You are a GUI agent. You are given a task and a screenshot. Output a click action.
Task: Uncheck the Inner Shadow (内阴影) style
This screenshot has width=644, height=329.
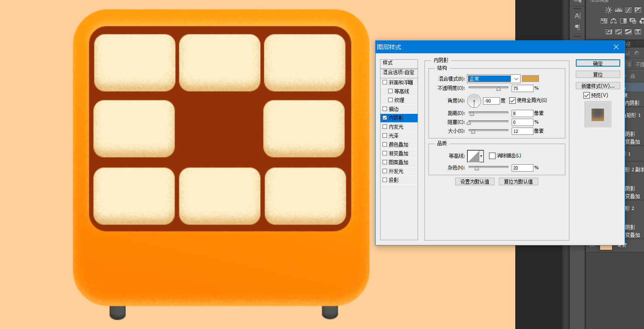[x=385, y=118]
